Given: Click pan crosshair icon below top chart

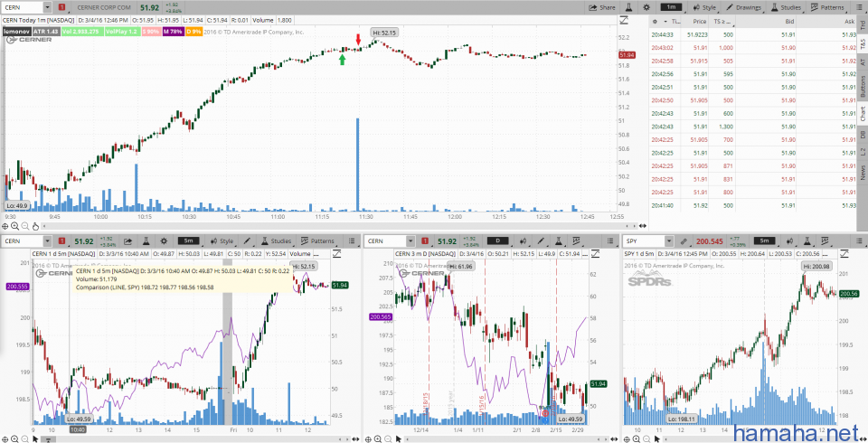Looking at the screenshot, I should click(5, 226).
